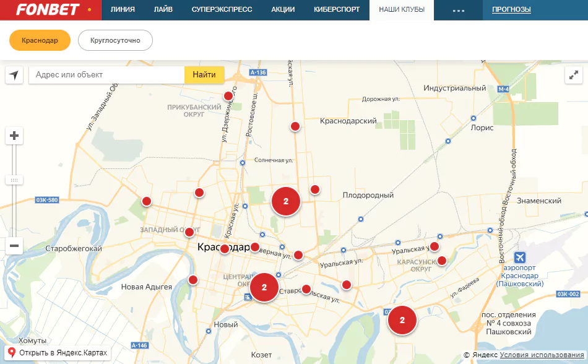Open the Краснодар city selector
Screen dimensions: 588x364
click(x=40, y=40)
